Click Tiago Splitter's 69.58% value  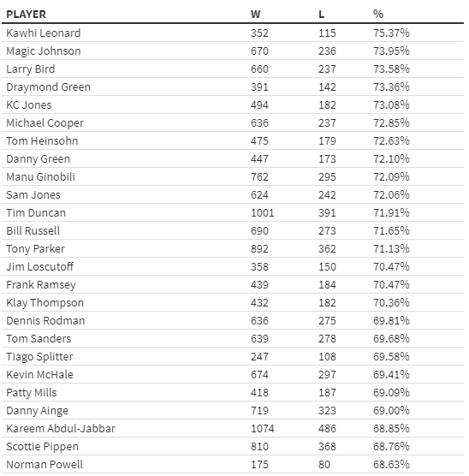[391, 356]
